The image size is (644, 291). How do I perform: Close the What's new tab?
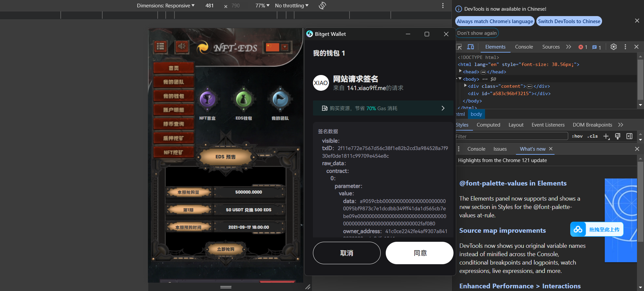pyautogui.click(x=550, y=149)
